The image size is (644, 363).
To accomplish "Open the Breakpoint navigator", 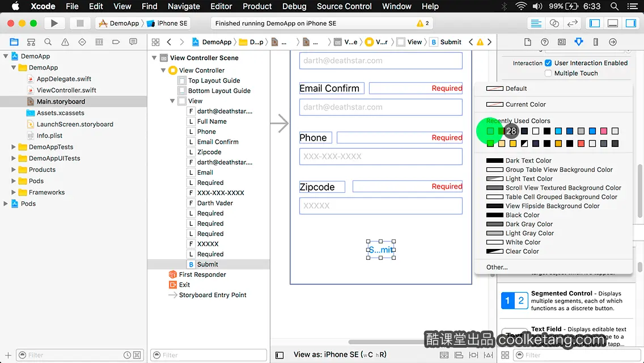I will 116,42.
